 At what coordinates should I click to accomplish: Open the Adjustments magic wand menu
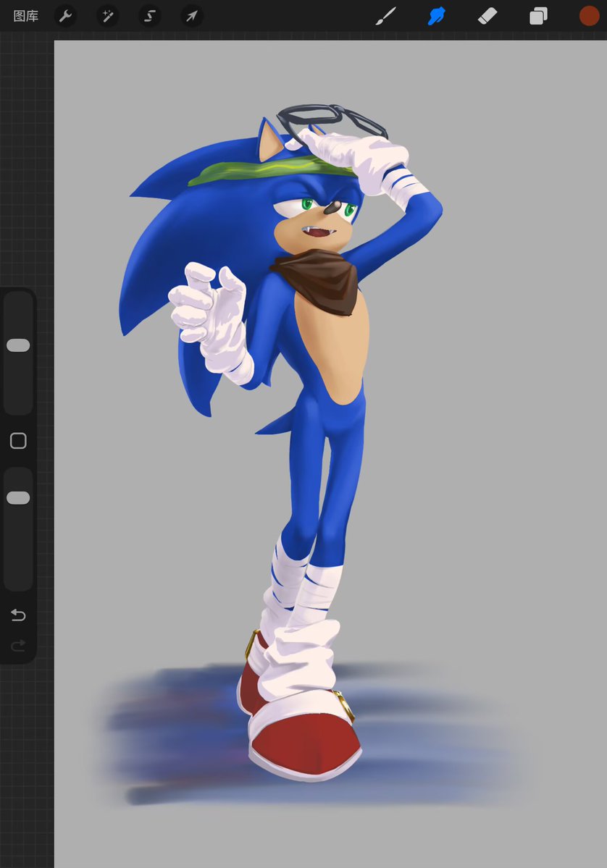(x=107, y=16)
